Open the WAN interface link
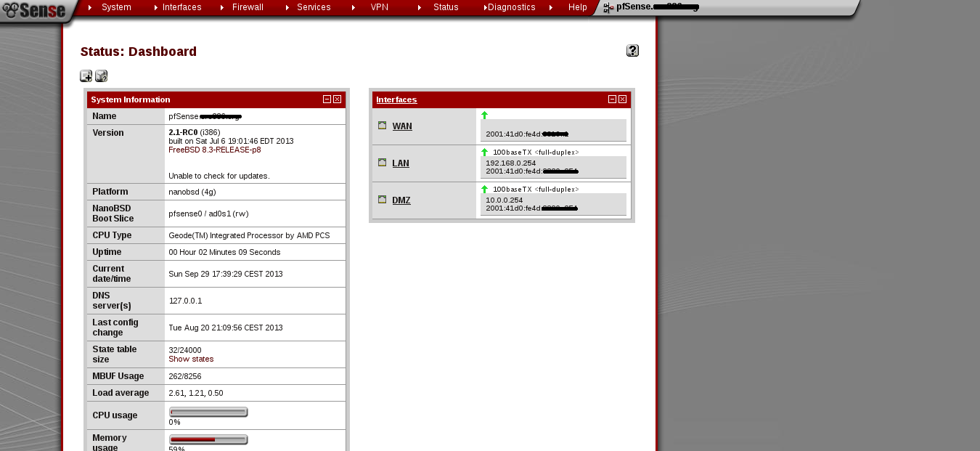980x451 pixels. point(402,126)
